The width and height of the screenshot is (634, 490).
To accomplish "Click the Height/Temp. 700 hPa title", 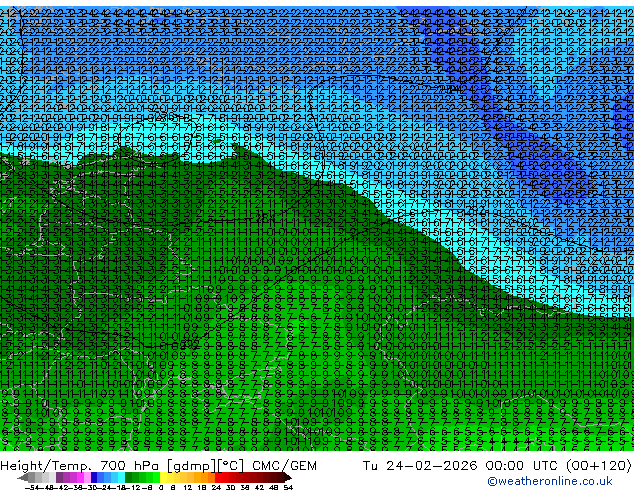I will click(80, 466).
